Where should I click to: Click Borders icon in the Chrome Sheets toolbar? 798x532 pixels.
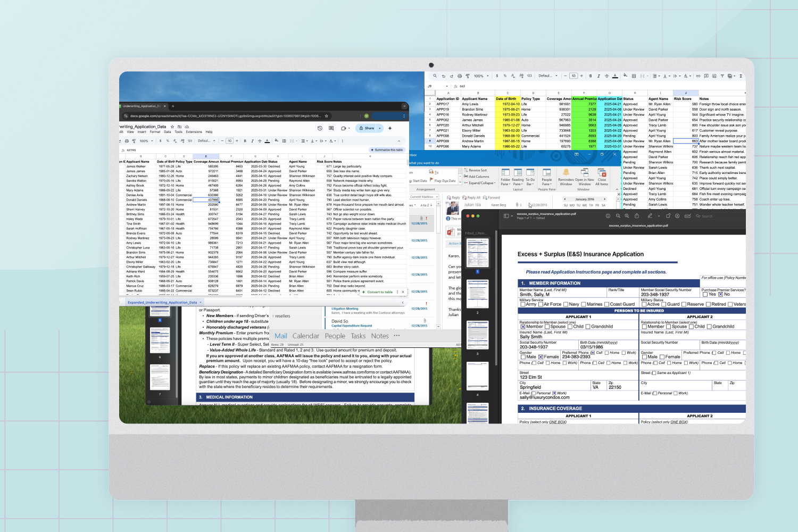pyautogui.click(x=284, y=141)
